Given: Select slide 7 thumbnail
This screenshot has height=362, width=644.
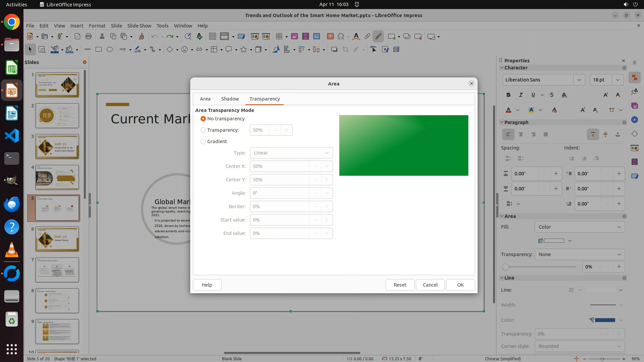Looking at the screenshot, I should coord(57,270).
